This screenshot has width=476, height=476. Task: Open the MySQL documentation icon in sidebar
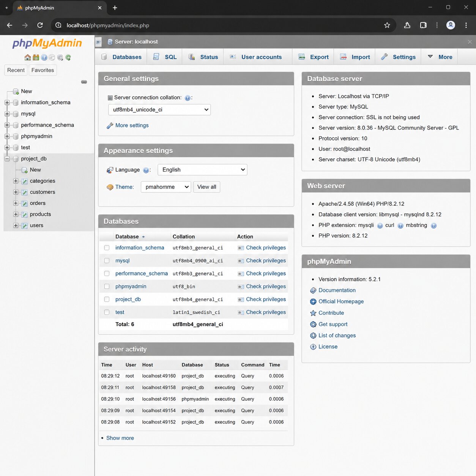coord(52,57)
